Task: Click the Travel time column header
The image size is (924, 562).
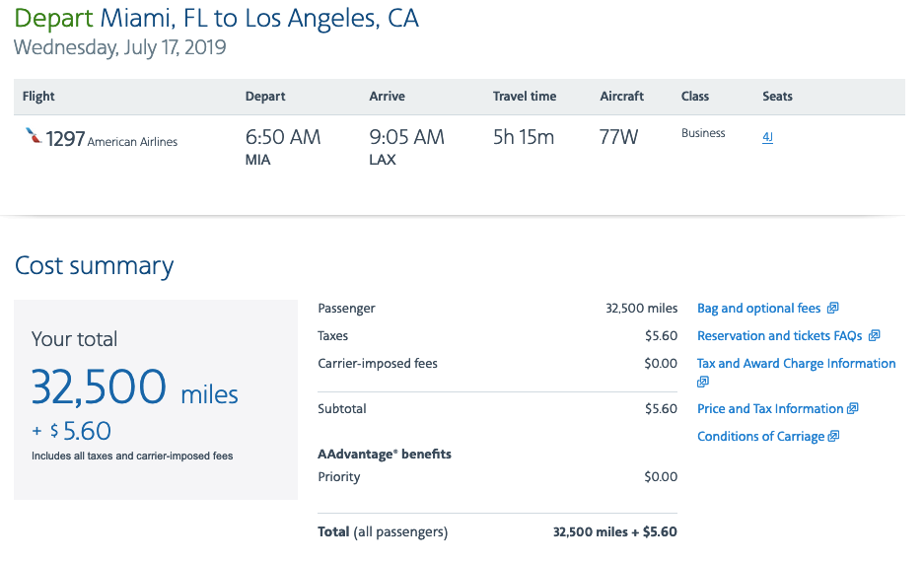Action: (525, 97)
